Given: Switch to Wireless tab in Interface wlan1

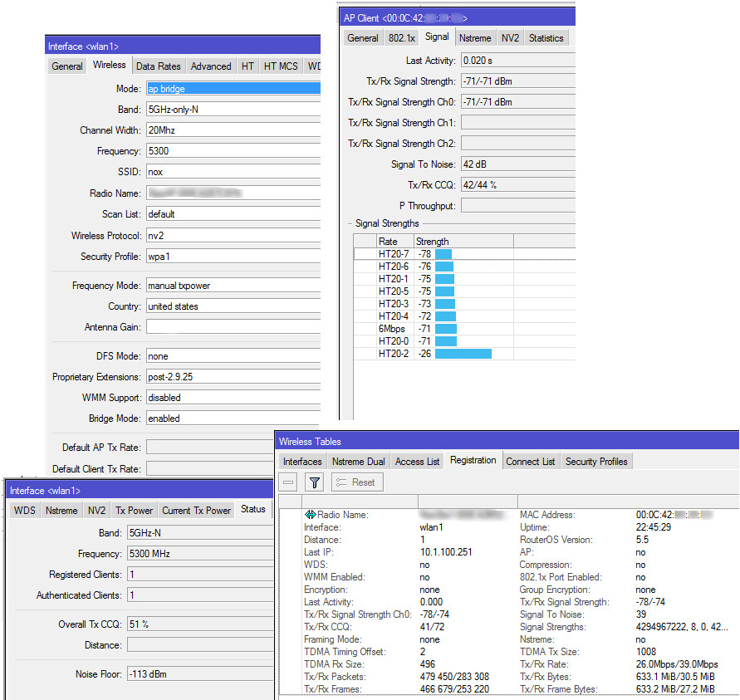Looking at the screenshot, I should (x=109, y=65).
